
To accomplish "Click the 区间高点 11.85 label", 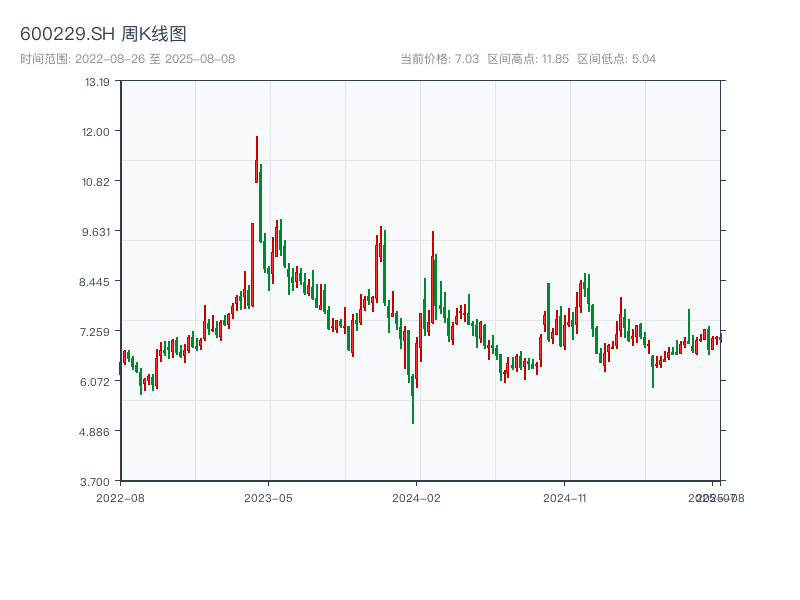I will tap(528, 59).
